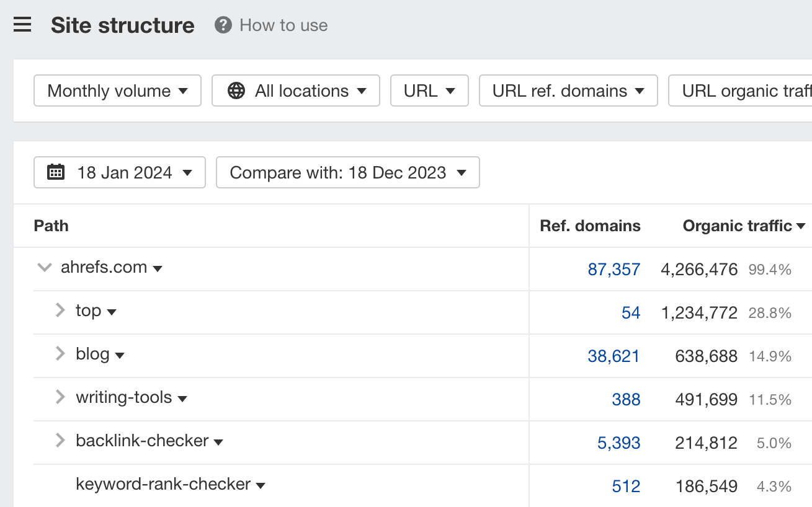Expand the writing-tools folder chevron
This screenshot has width=812, height=507.
[60, 397]
